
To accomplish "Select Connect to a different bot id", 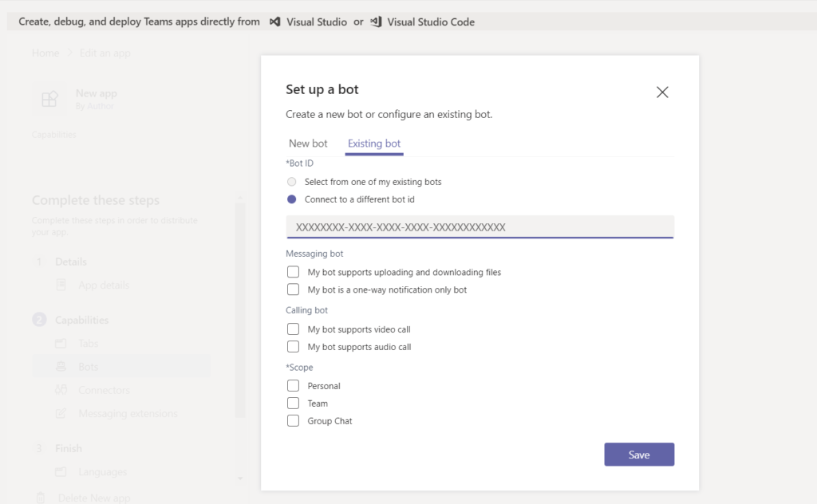I will 292,199.
